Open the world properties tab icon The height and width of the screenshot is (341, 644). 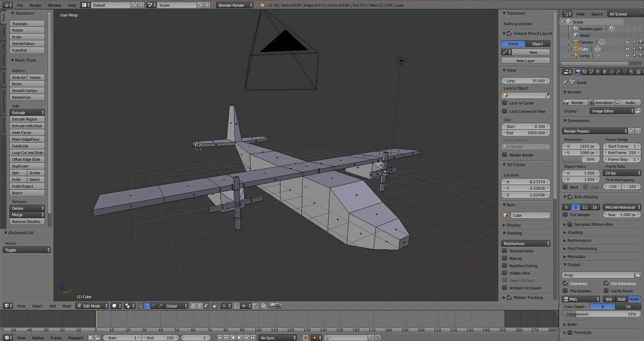pyautogui.click(x=598, y=72)
